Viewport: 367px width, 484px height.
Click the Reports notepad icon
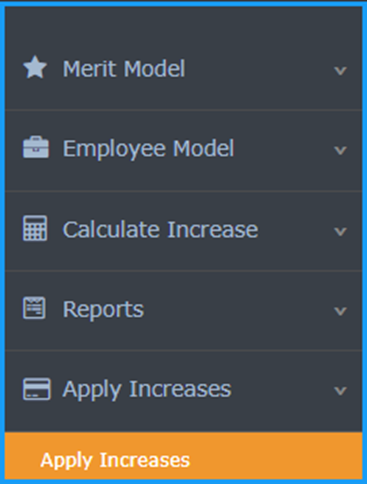click(x=34, y=308)
